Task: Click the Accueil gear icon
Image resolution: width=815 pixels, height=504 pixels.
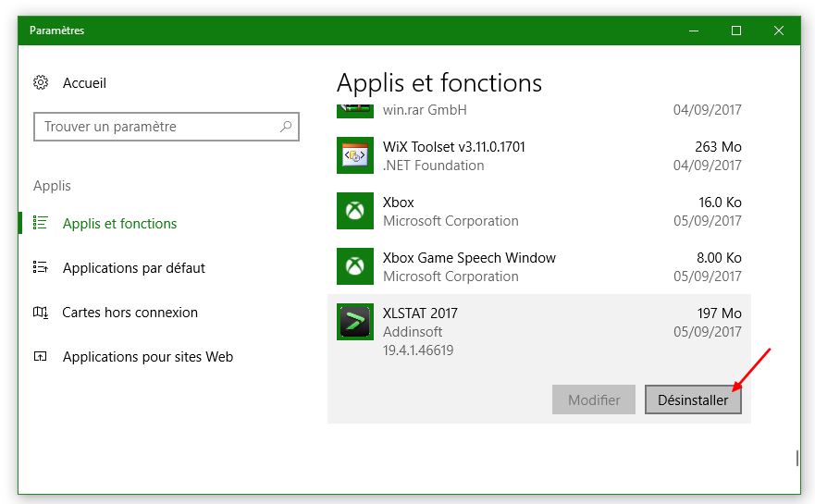Action: [x=41, y=83]
